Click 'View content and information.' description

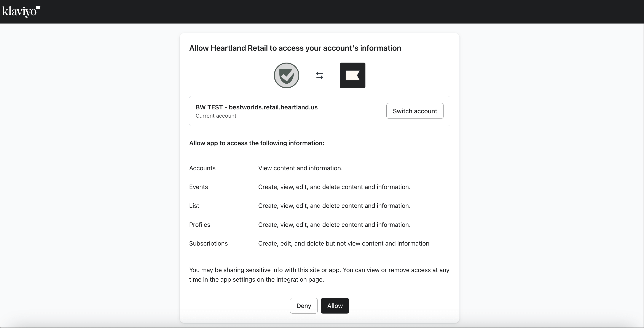(x=300, y=168)
